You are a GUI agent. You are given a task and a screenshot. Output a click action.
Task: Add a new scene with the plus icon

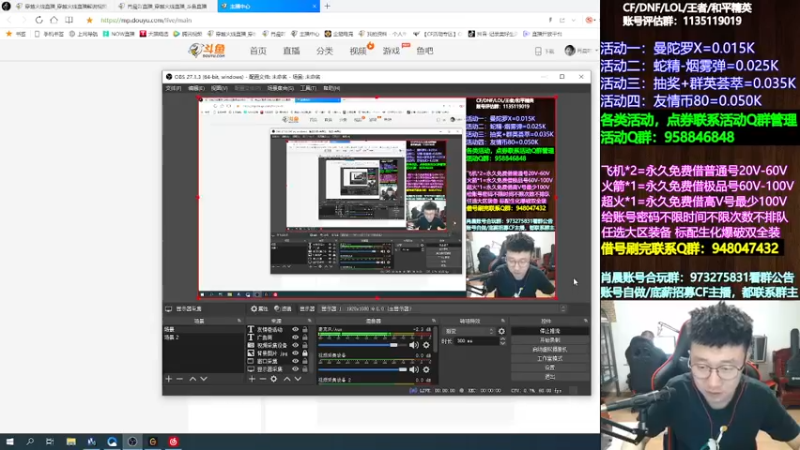tap(169, 379)
